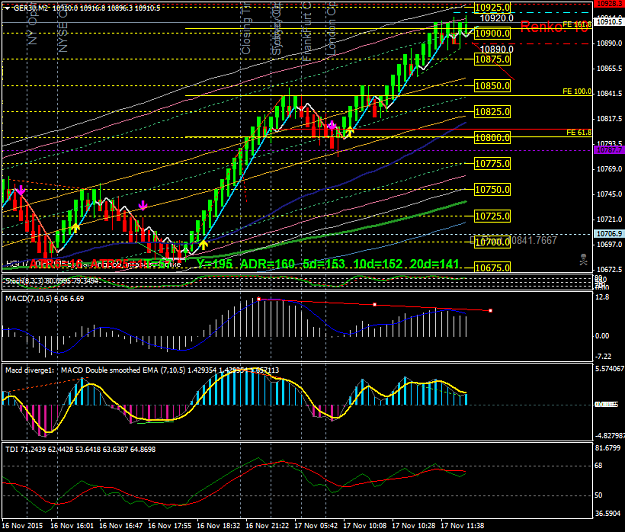Select the left handle of the red MACD trendline
Screen dimensions: 625x532
[x=259, y=299]
